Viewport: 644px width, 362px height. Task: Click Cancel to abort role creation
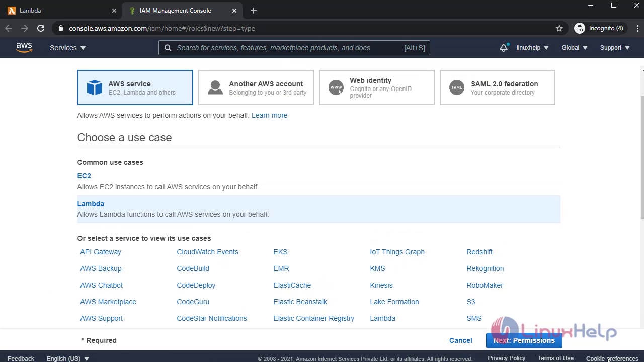[461, 340]
